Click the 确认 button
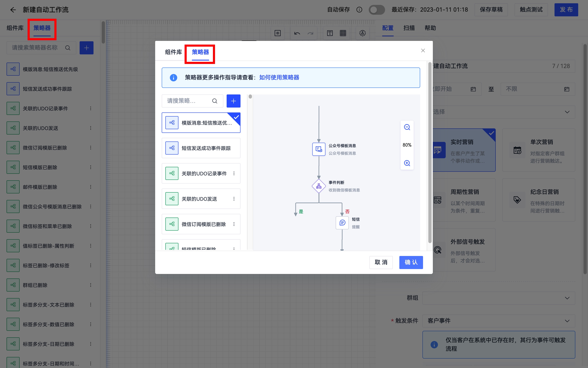This screenshot has width=588, height=368. coord(411,262)
